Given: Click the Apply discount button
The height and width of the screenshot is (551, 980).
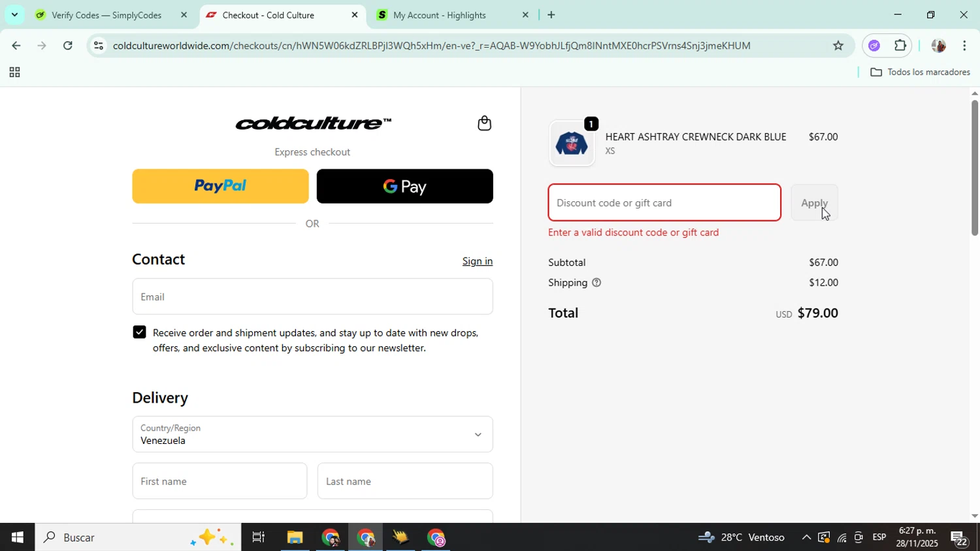Looking at the screenshot, I should coord(814,203).
